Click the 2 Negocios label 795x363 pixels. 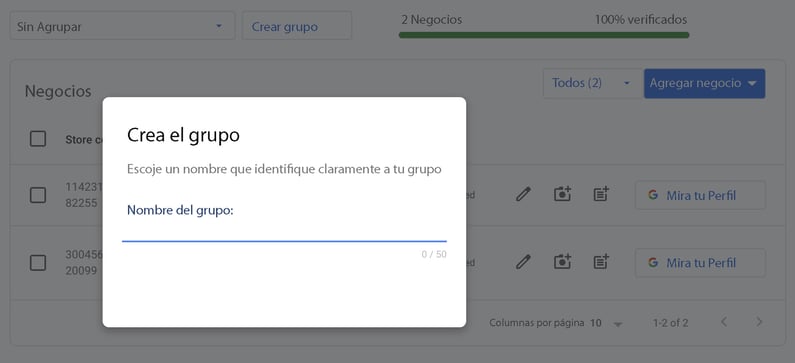click(431, 20)
